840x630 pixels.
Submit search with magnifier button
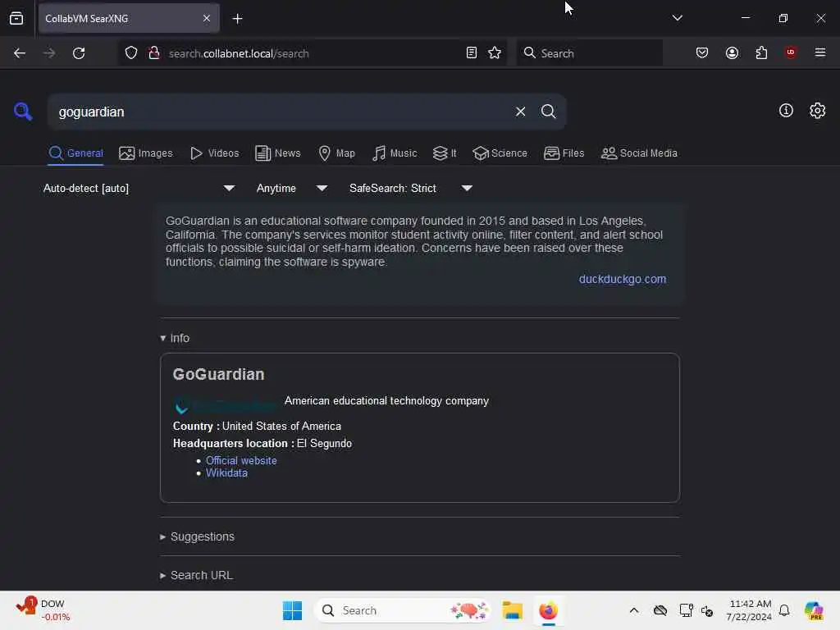548,112
